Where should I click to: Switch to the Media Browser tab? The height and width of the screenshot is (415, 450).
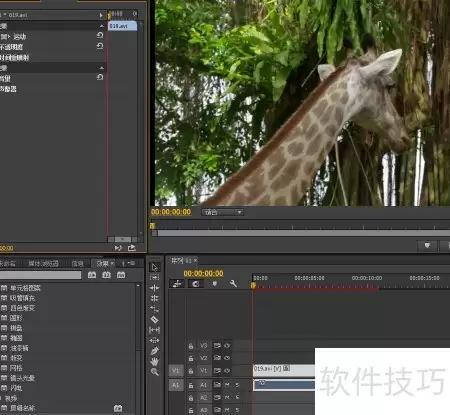pyautogui.click(x=44, y=264)
